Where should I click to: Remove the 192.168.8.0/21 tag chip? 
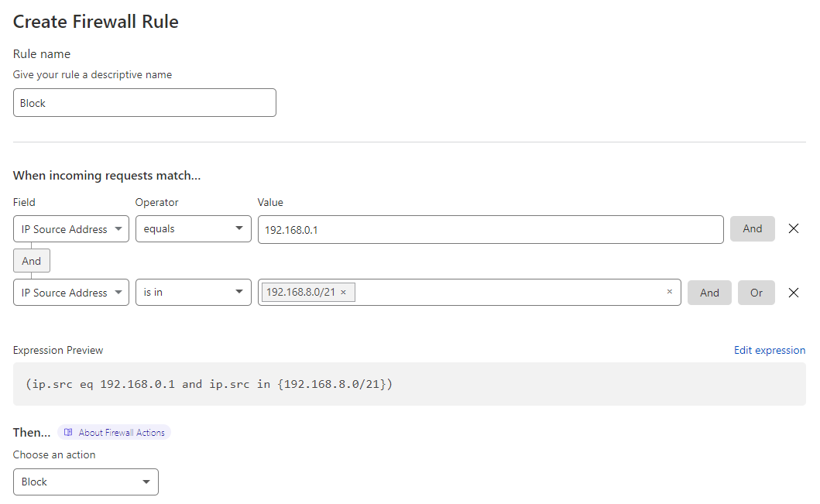pos(343,293)
